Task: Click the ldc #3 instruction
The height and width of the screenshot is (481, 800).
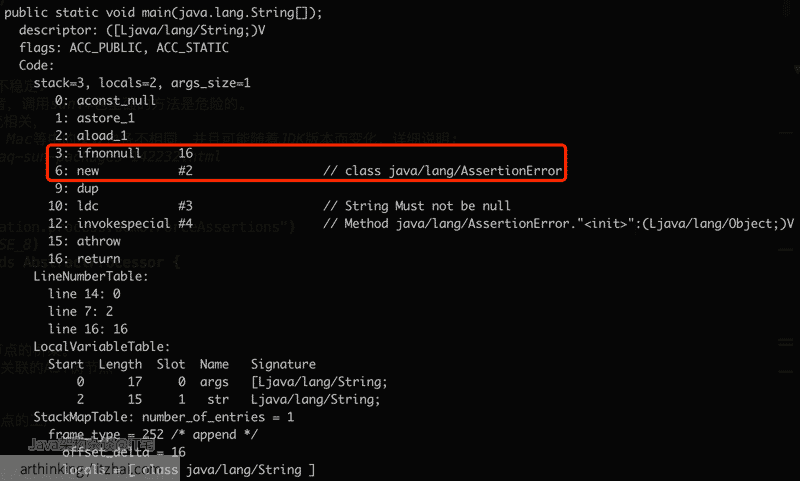Action: (x=120, y=206)
